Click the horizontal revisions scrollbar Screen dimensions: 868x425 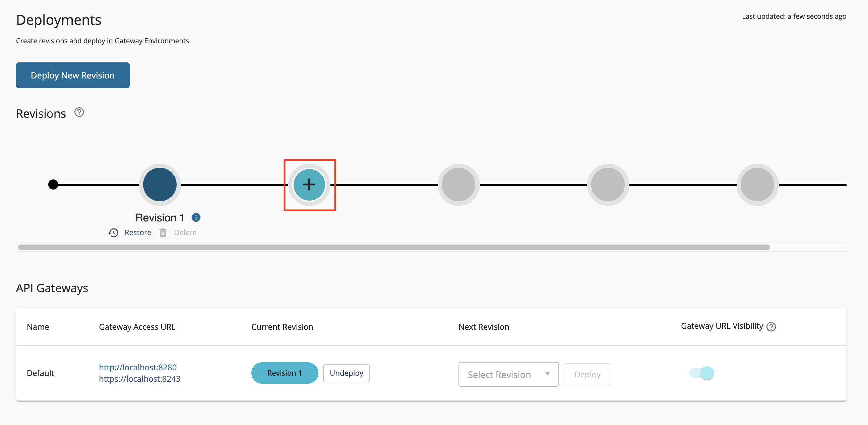pyautogui.click(x=393, y=247)
